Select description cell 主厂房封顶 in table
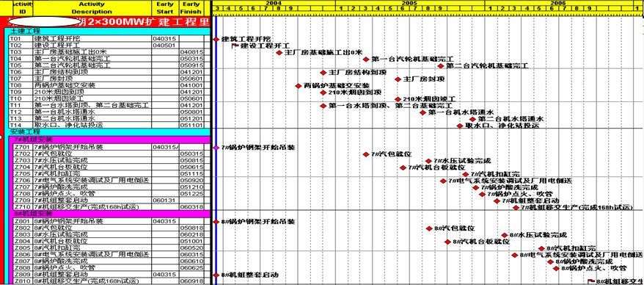 [x=92, y=79]
